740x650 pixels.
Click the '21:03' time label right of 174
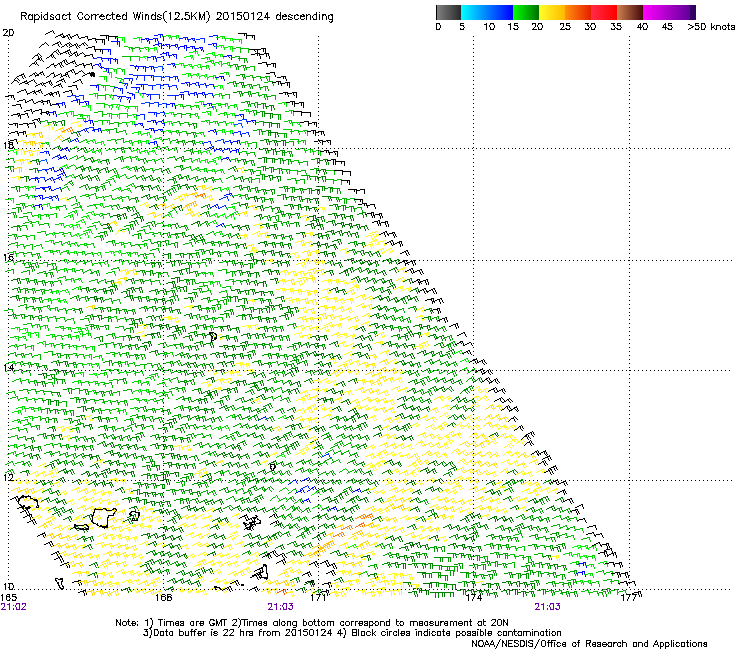[547, 607]
